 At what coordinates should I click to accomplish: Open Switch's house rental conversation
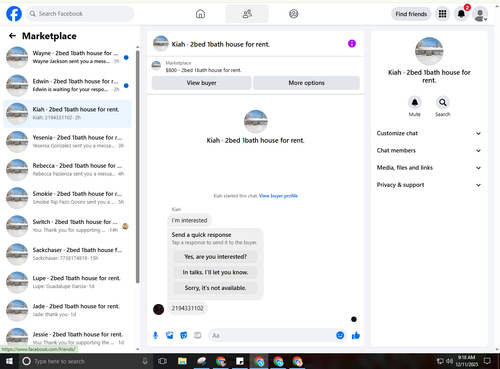click(67, 226)
